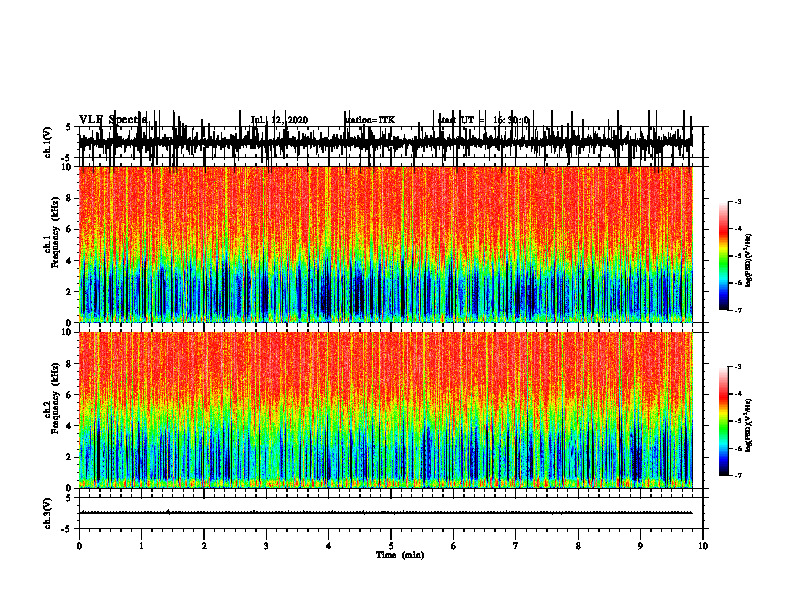Click the 'ch.3(V)' axis label
Screen dimensions: 792x612
pos(48,513)
